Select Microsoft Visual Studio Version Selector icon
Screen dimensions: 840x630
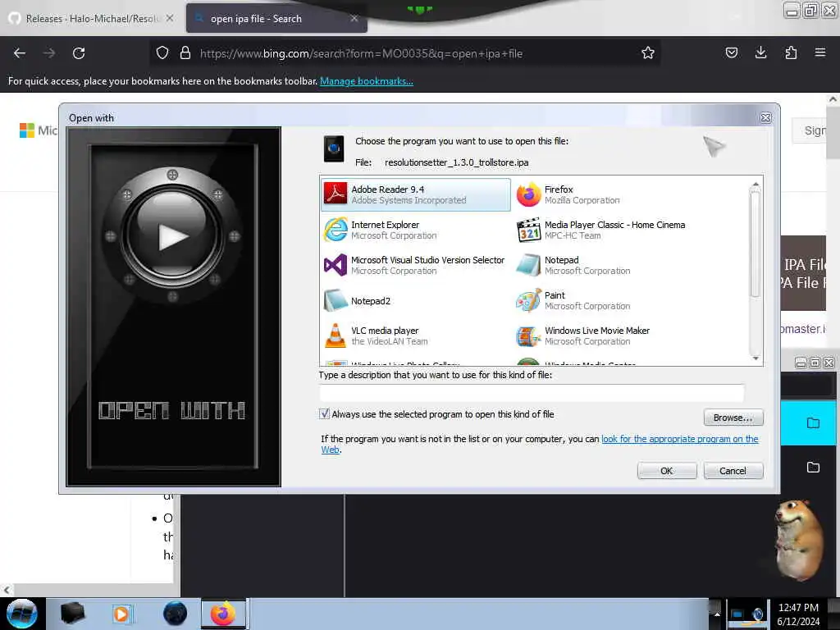click(336, 265)
